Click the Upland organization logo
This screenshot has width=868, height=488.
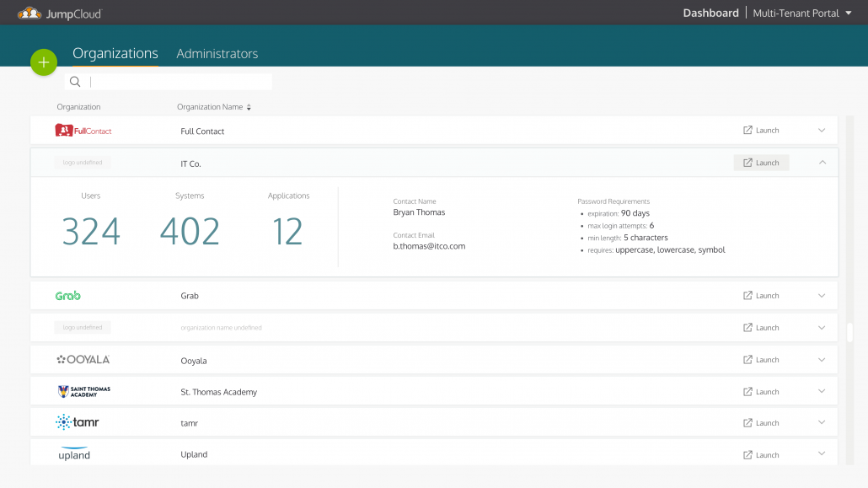point(74,454)
